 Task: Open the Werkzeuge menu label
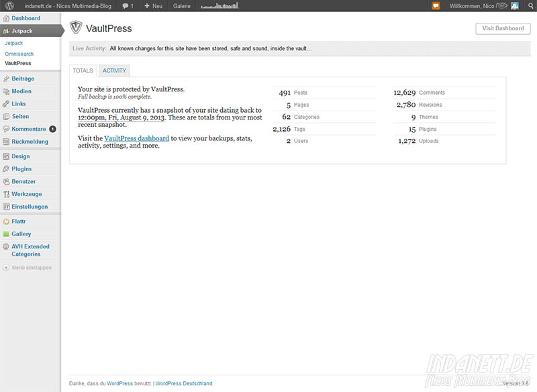tap(27, 194)
